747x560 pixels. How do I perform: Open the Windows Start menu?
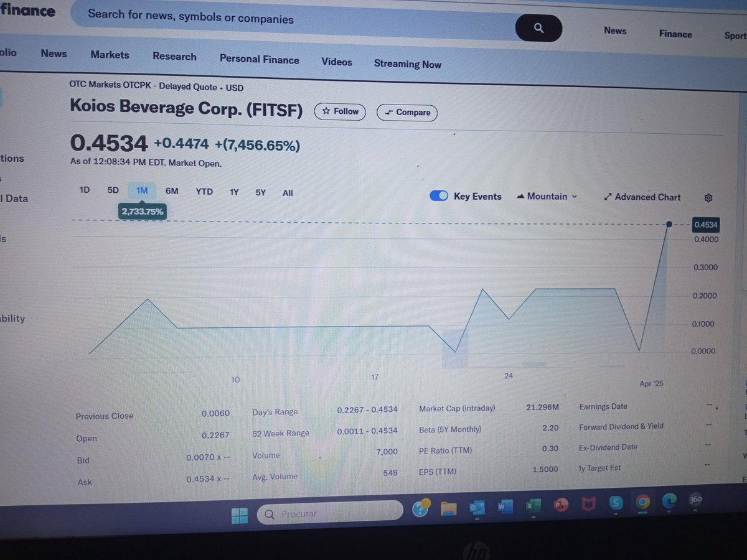240,515
